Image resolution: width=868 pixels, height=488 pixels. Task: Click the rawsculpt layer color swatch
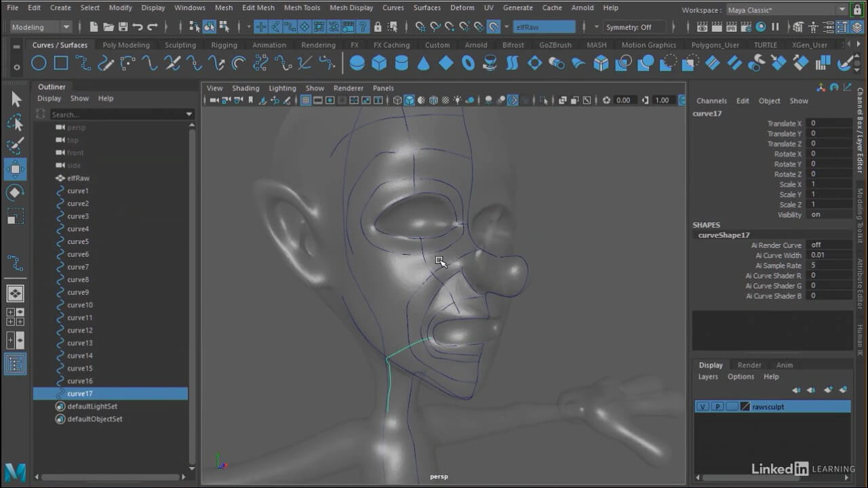pos(745,407)
